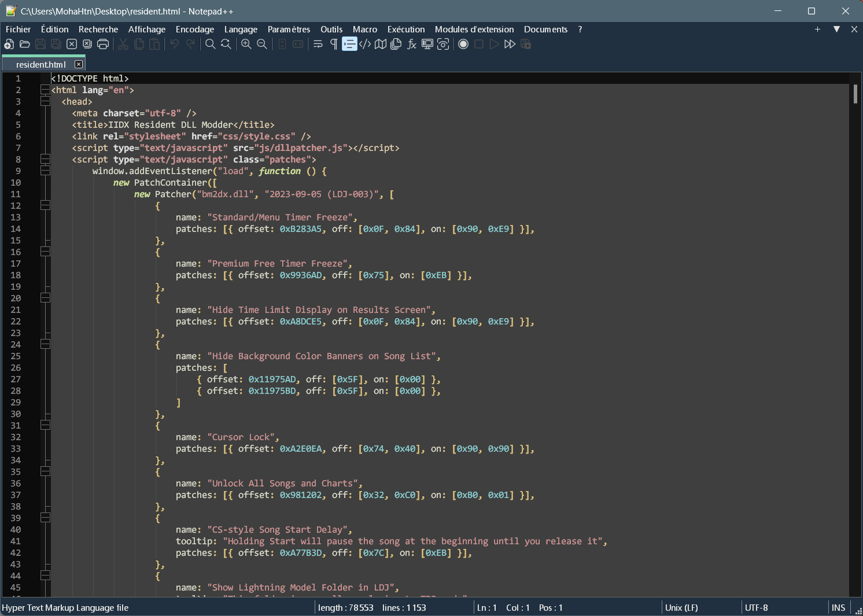Open the user defined language icon
The image size is (863, 616).
tap(365, 45)
